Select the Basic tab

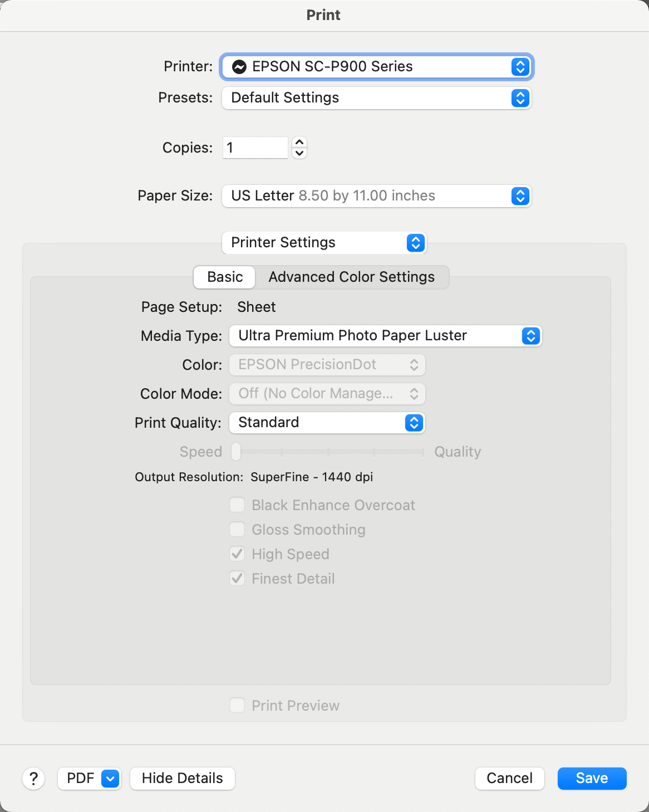point(225,277)
